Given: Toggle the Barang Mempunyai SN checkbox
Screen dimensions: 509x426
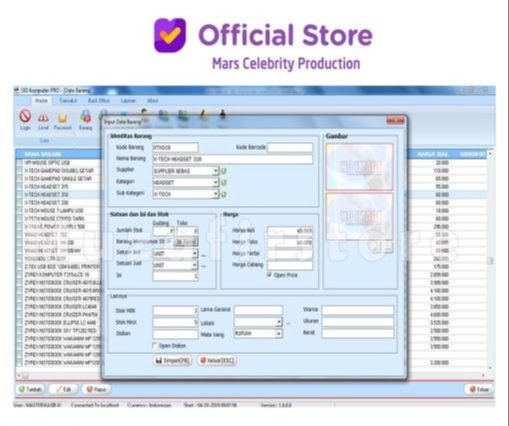Looking at the screenshot, I should tap(169, 241).
